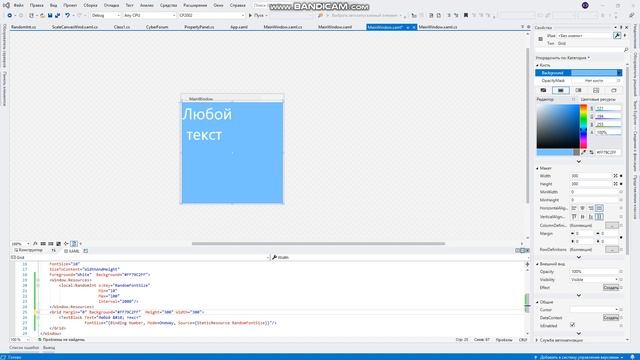Open the Правка menu
The image size is (640, 360).
pyautogui.click(x=36, y=5)
